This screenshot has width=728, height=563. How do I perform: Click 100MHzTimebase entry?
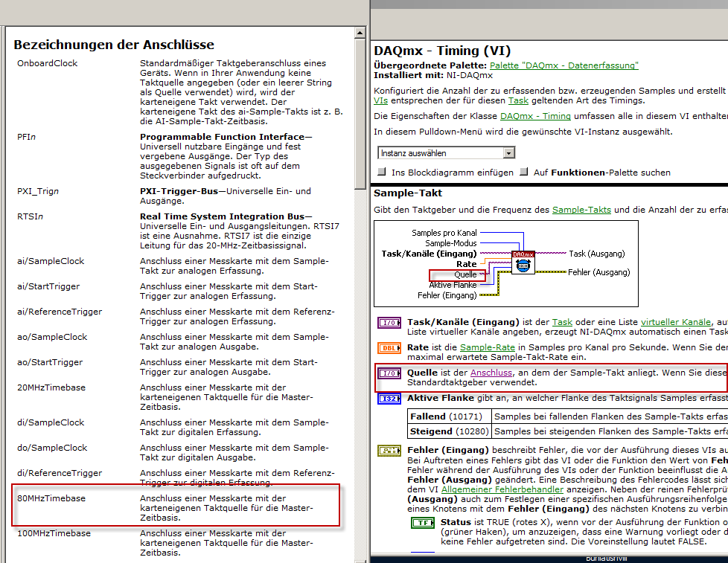click(54, 533)
